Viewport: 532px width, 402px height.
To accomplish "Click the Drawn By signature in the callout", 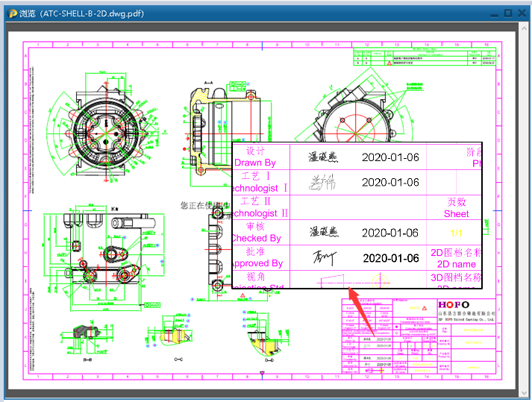I will tap(324, 157).
